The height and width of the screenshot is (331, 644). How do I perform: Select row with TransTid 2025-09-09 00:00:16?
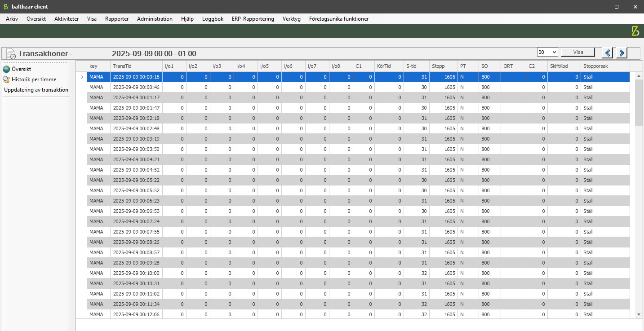point(358,77)
